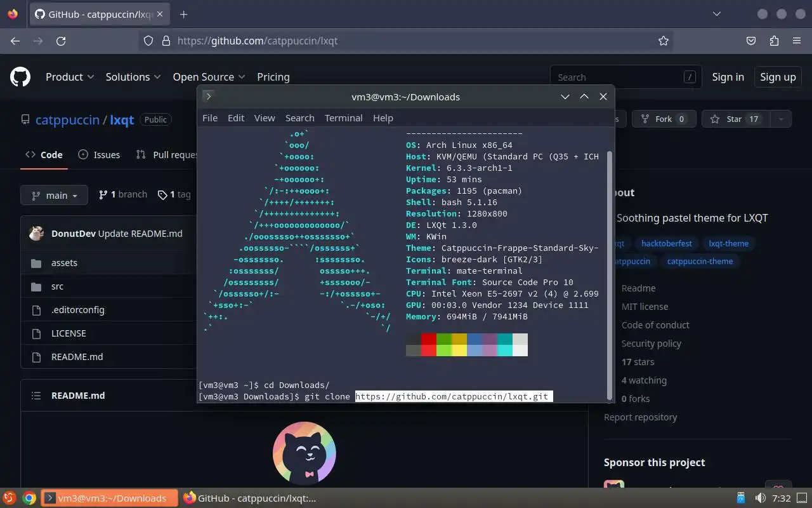Switch to the Code repository tab

(x=44, y=154)
